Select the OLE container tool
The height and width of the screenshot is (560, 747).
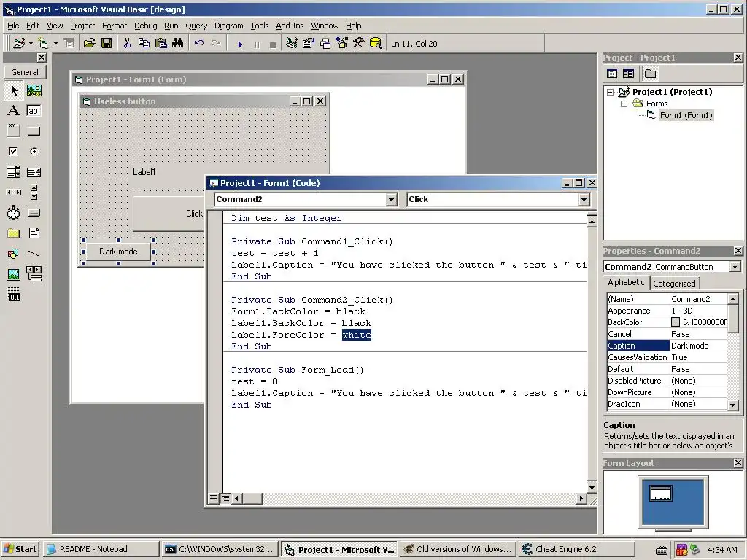coord(14,295)
